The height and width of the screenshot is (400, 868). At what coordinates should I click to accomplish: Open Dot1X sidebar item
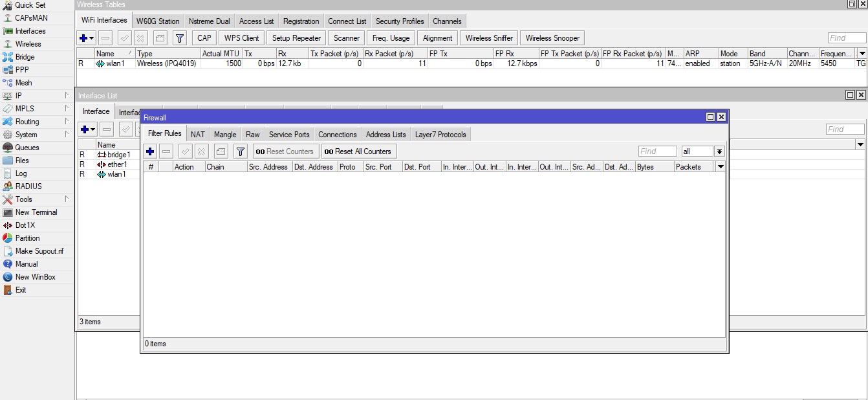click(25, 225)
